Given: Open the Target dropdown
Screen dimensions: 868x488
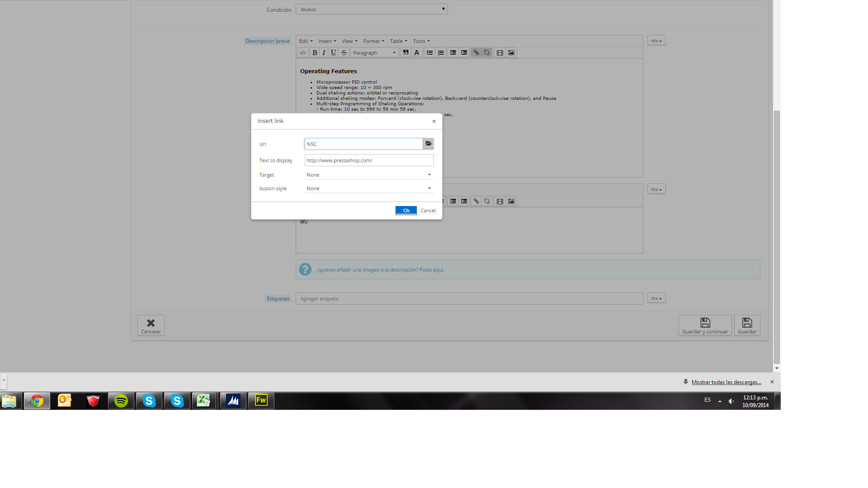Looking at the screenshot, I should point(369,175).
